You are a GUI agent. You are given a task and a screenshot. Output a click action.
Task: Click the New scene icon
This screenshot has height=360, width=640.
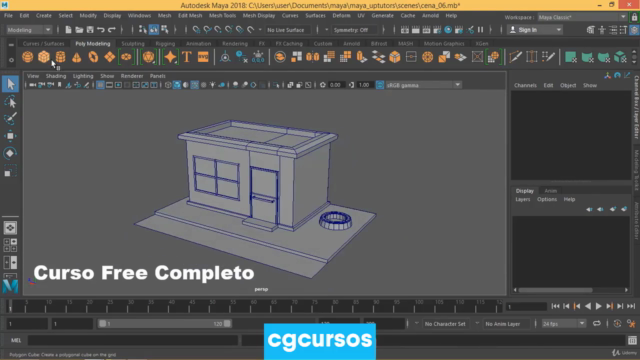coord(68,30)
